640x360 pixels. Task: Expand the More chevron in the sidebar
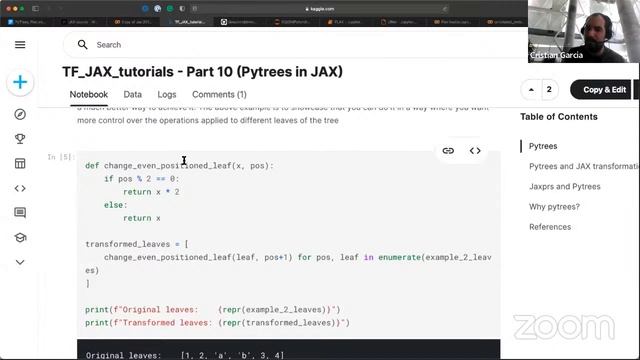click(x=20, y=262)
